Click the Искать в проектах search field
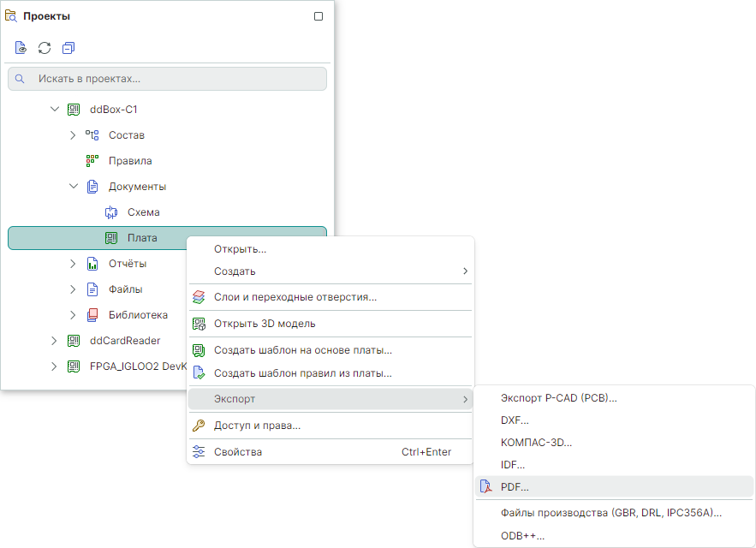This screenshot has width=756, height=548. pyautogui.click(x=171, y=79)
